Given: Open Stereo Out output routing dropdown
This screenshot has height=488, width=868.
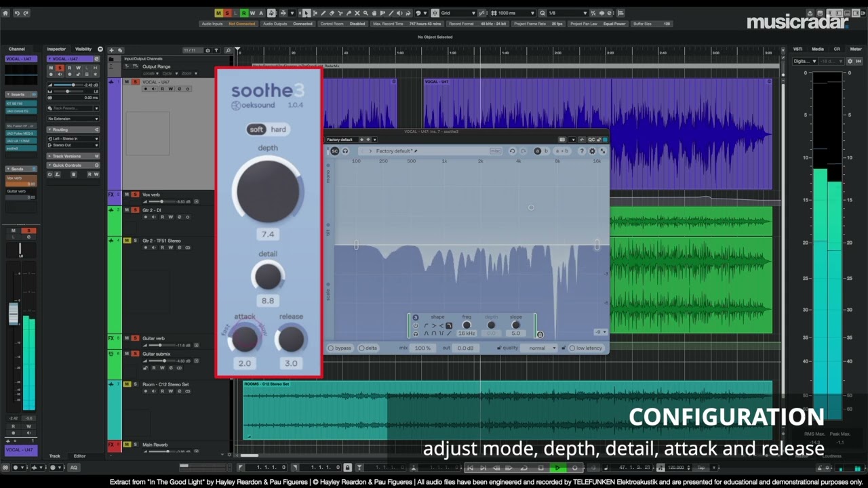Looking at the screenshot, I should coord(73,145).
